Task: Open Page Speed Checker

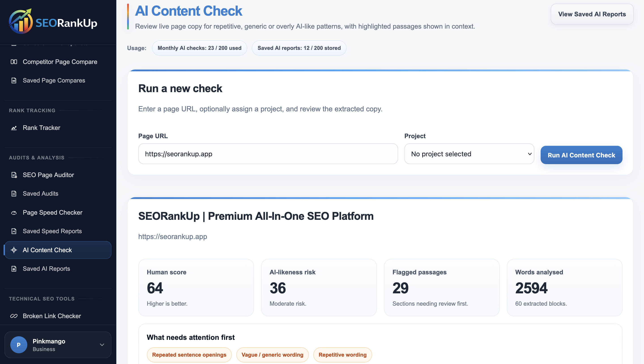Action: point(58,212)
